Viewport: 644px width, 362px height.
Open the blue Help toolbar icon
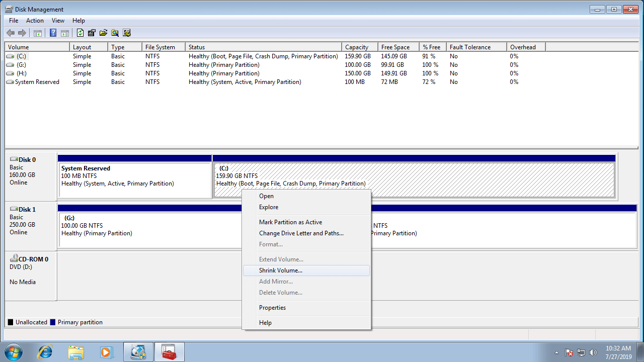pyautogui.click(x=53, y=33)
